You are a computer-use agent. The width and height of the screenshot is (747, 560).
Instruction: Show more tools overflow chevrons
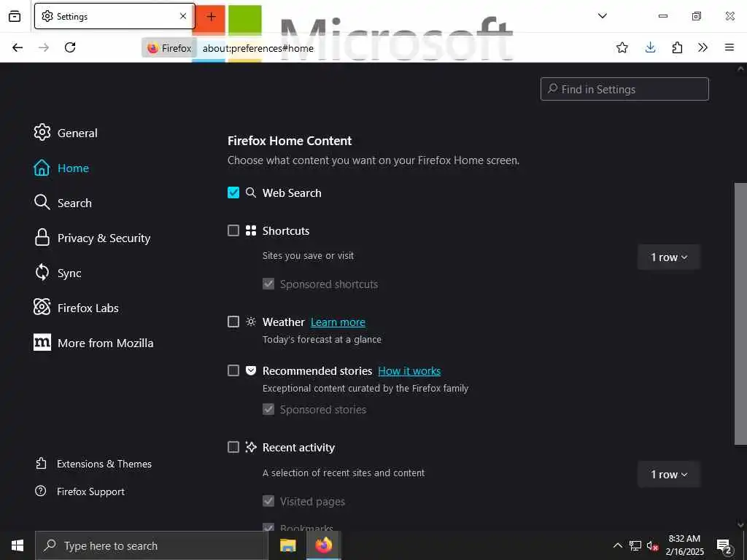[703, 47]
